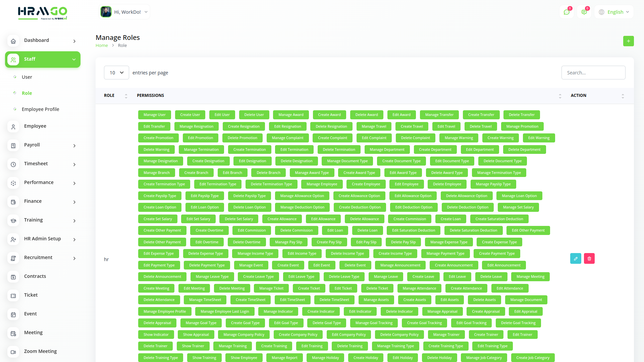Click the Timesheet clock icon in sidebar
This screenshot has width=644, height=362.
coord(13,164)
